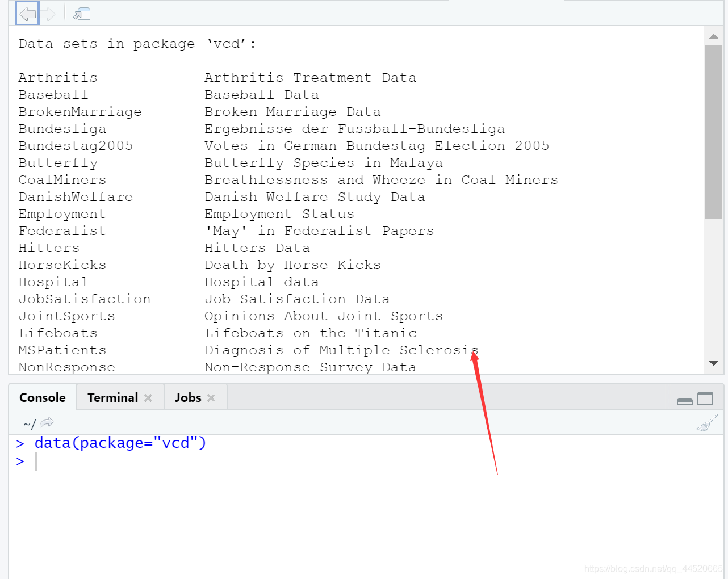Switch to the Terminal tab

point(113,397)
